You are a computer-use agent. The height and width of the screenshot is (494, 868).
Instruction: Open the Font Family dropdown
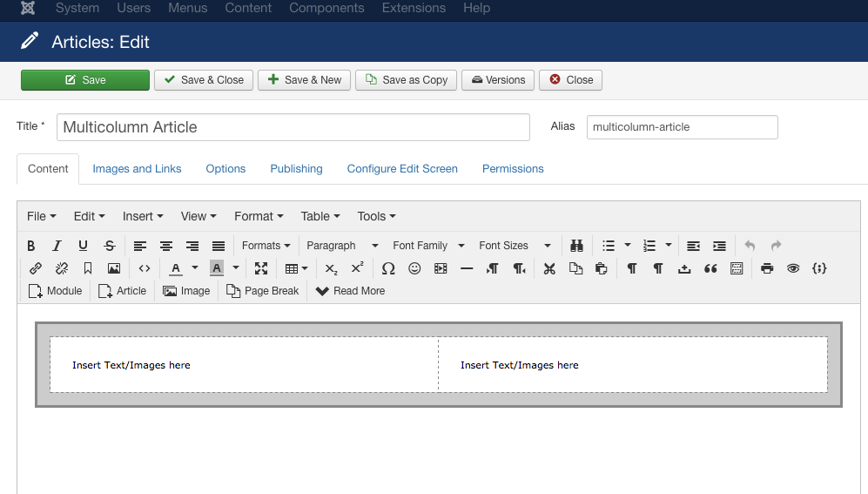click(428, 246)
